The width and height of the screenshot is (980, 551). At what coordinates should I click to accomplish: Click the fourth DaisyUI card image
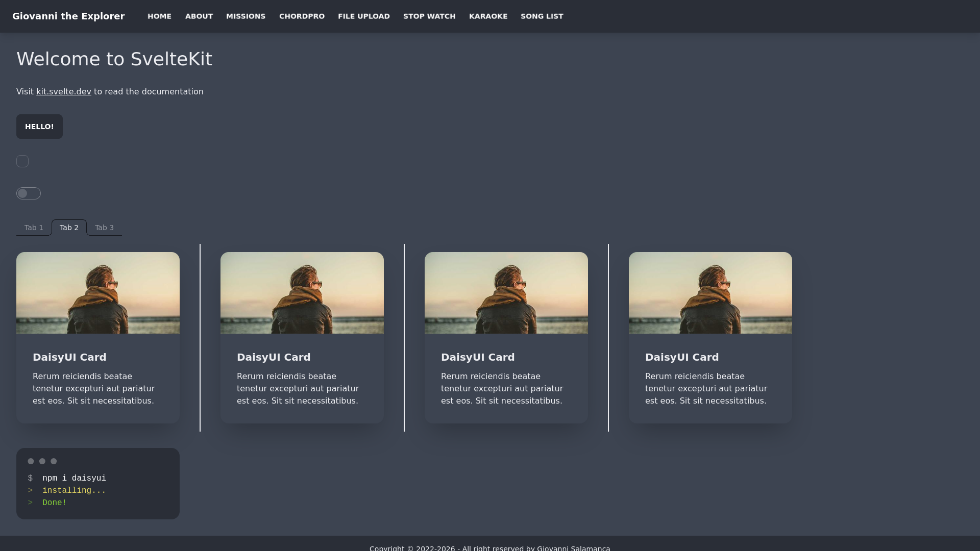tap(710, 293)
